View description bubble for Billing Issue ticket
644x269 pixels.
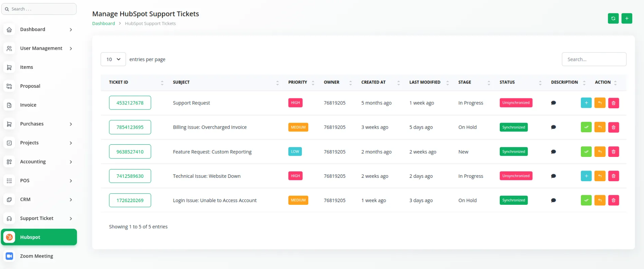(x=553, y=127)
